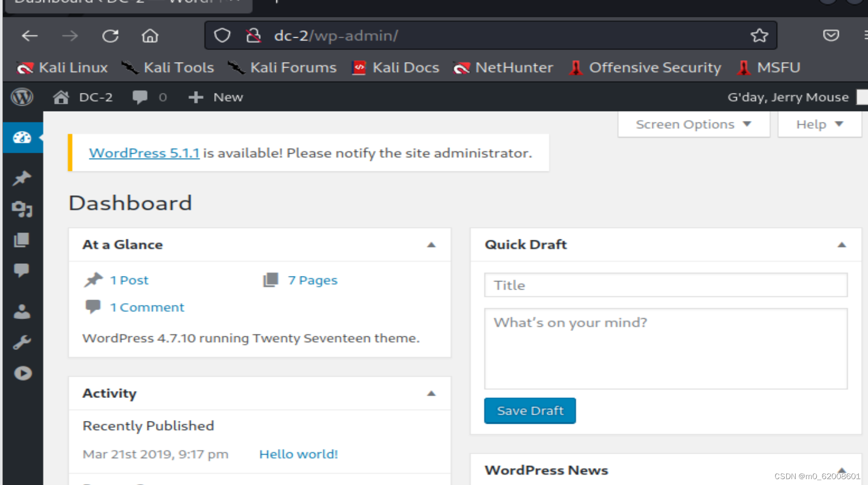Open Kali Docs bookmark
868x485 pixels.
coord(396,68)
